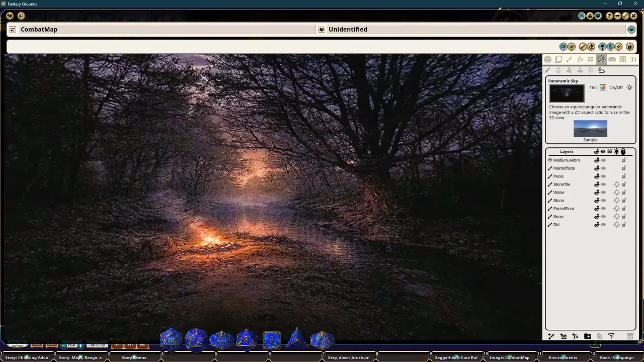Image resolution: width=644 pixels, height=362 pixels.
Task: Select the paint brush tab
Action: [569, 59]
